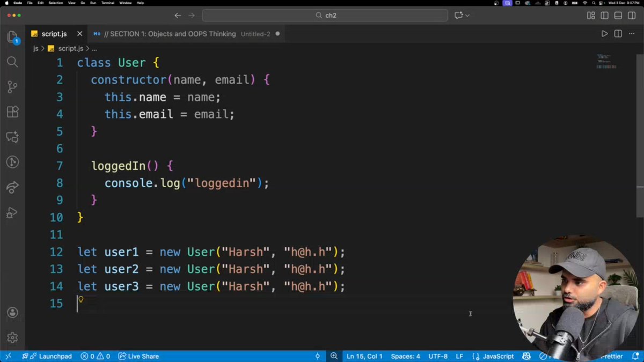The height and width of the screenshot is (362, 644).
Task: Start a Live Share session
Action: tap(138, 356)
